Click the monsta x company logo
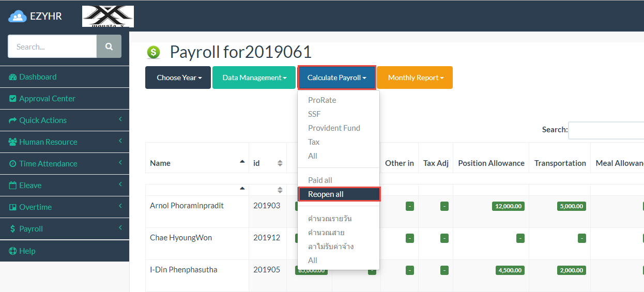 pyautogui.click(x=108, y=17)
